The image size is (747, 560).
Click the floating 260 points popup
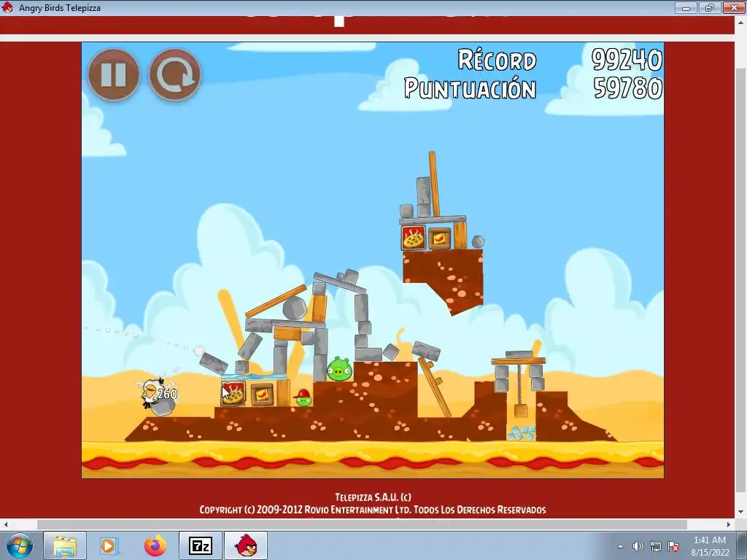167,394
